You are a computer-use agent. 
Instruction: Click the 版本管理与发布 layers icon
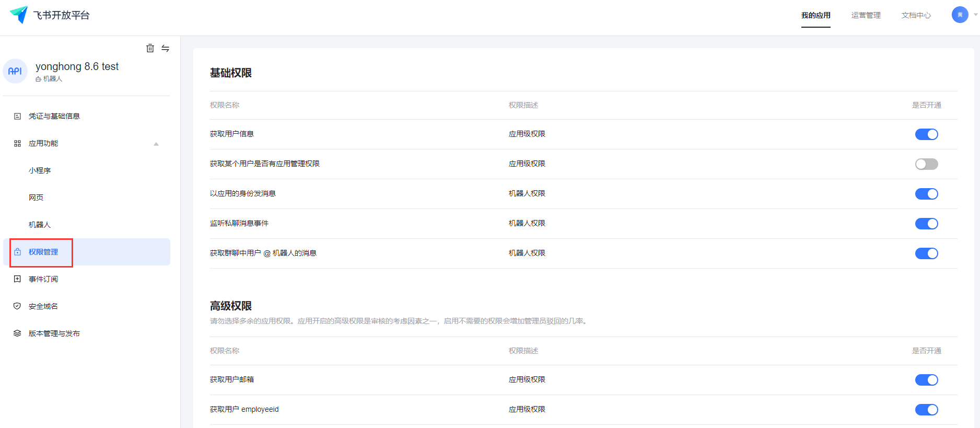pos(17,333)
